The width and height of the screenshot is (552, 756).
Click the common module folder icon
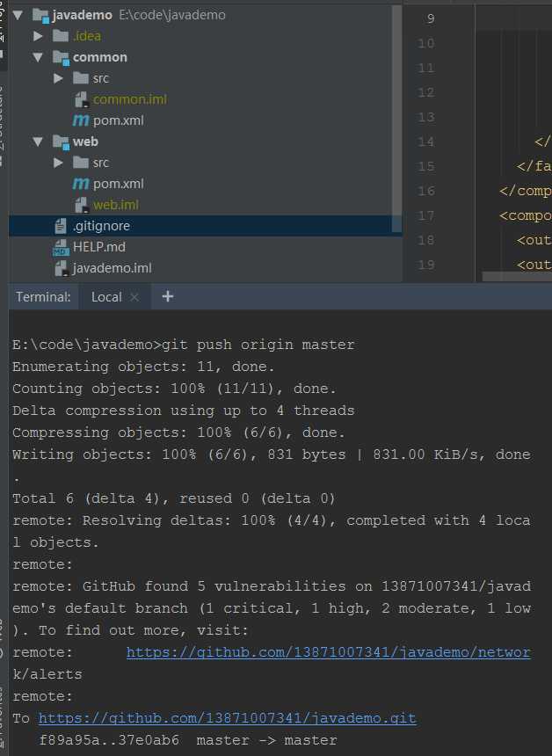point(61,57)
